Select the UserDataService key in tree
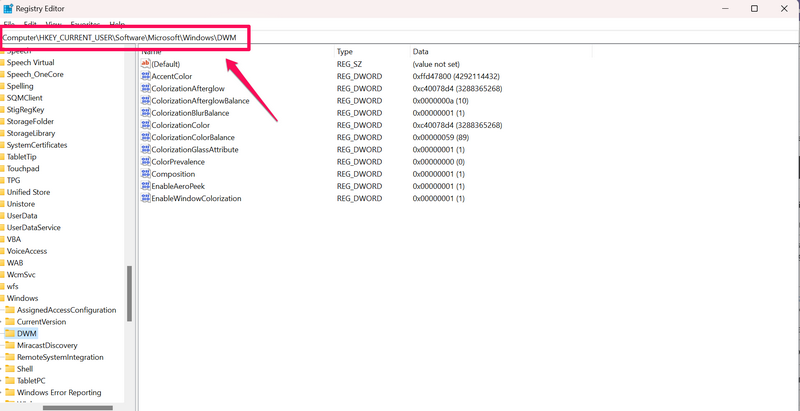 tap(36, 227)
